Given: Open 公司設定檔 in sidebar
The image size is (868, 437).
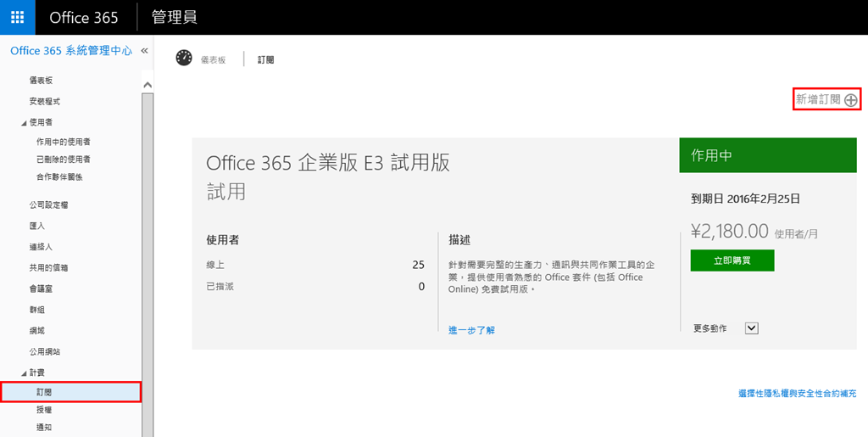Looking at the screenshot, I should tap(48, 205).
